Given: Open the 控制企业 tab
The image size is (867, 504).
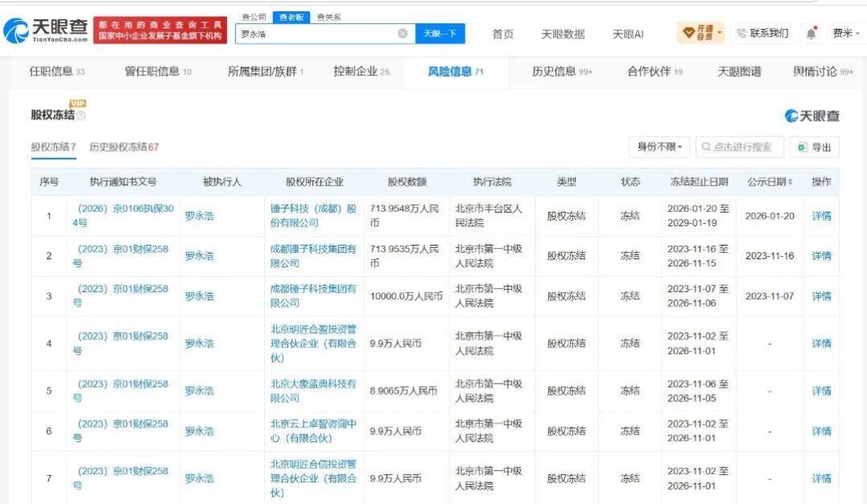Looking at the screenshot, I should [361, 71].
